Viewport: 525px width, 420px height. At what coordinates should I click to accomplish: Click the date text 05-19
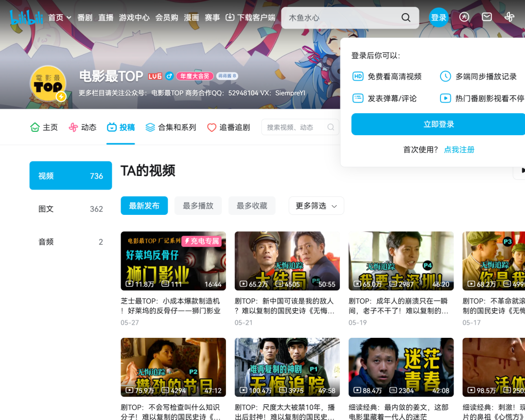358,323
